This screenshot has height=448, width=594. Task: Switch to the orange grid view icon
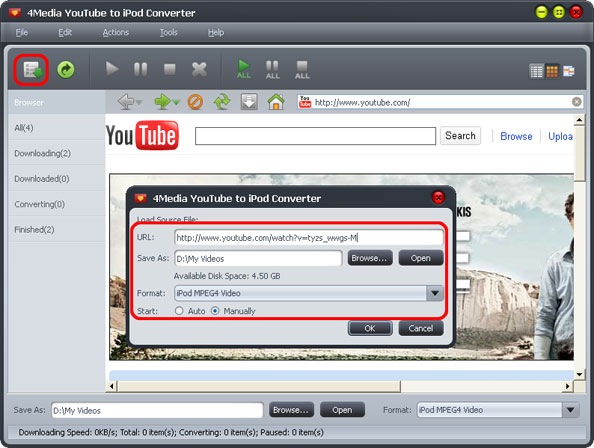[x=552, y=71]
